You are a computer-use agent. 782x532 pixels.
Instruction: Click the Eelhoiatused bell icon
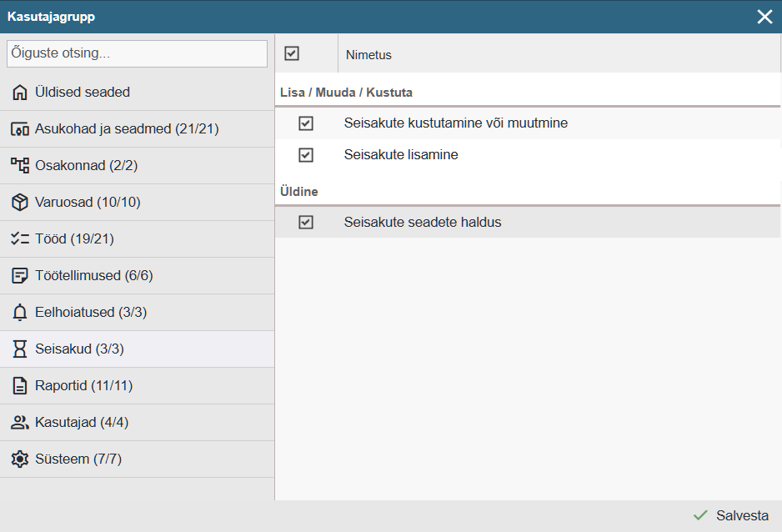(x=20, y=313)
